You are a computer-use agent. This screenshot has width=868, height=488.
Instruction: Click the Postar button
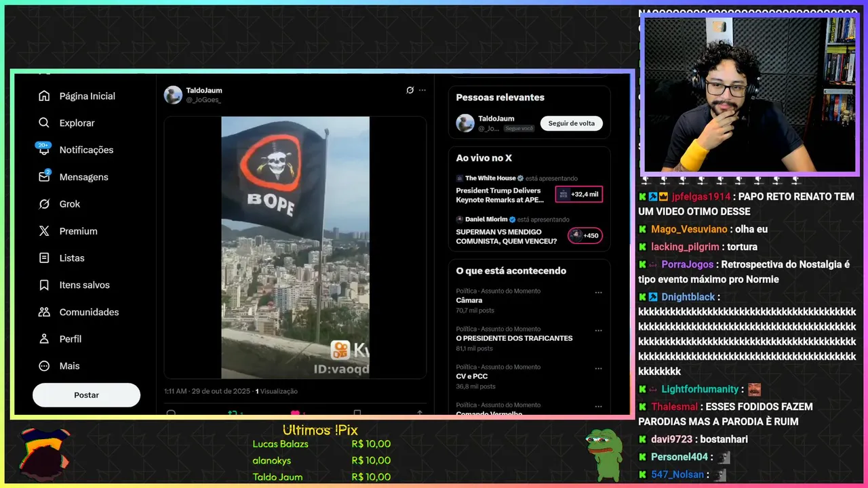coord(86,395)
